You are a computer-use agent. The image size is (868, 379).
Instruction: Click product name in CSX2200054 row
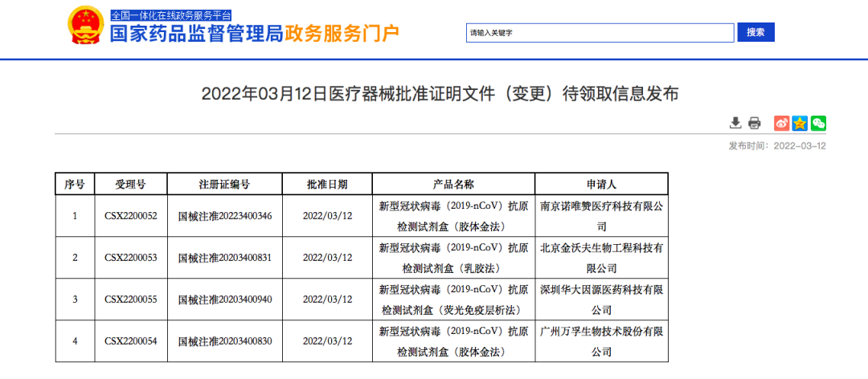(x=453, y=341)
